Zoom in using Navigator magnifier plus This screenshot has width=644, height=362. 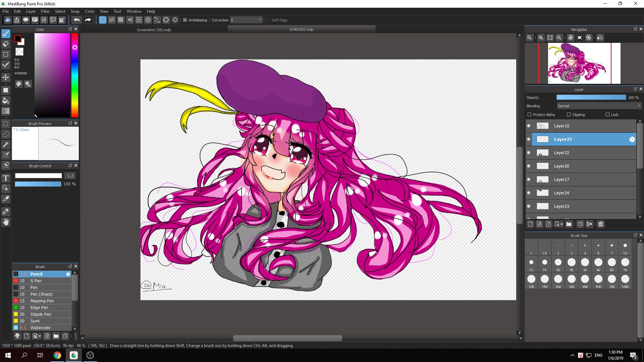[x=541, y=38]
